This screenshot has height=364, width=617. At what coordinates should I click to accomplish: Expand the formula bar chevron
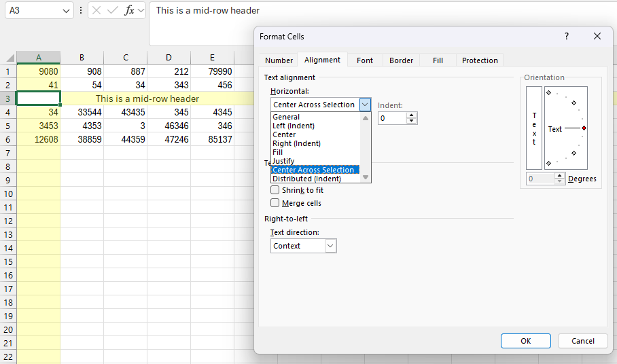pos(141,11)
